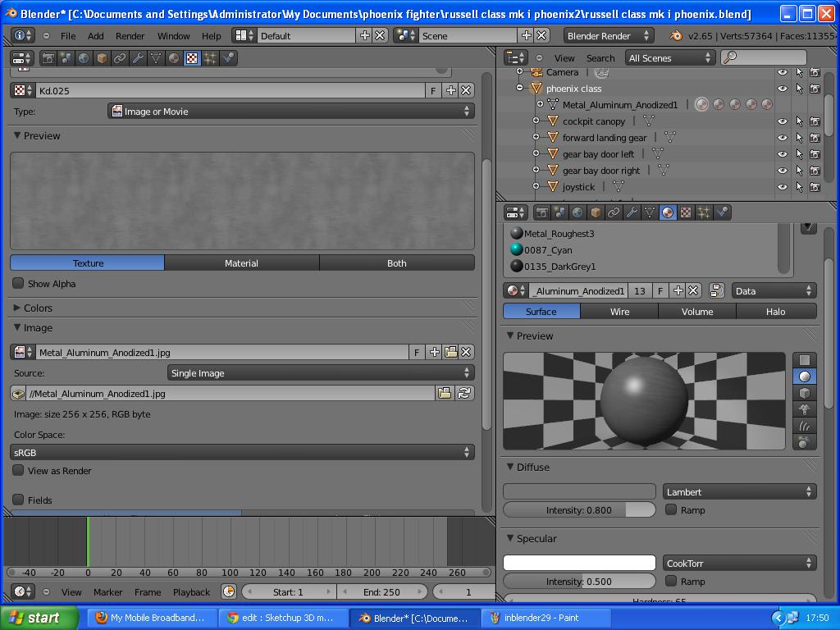
Task: Expand the Colors section
Action: coord(37,308)
